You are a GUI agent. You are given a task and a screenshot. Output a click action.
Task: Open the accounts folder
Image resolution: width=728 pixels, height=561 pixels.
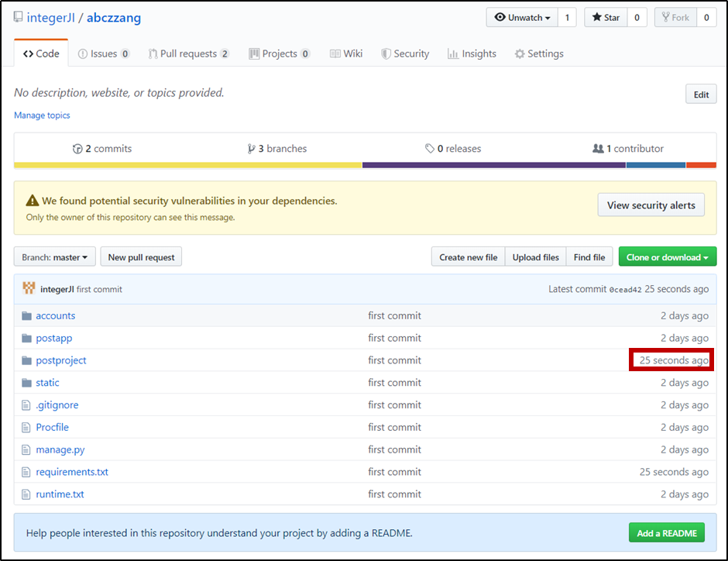[x=55, y=316]
